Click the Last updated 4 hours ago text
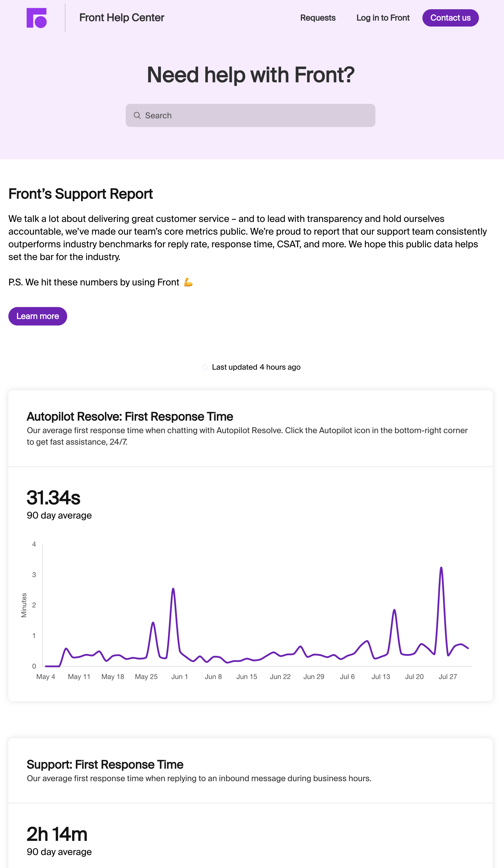Image resolution: width=504 pixels, height=868 pixels. click(256, 367)
